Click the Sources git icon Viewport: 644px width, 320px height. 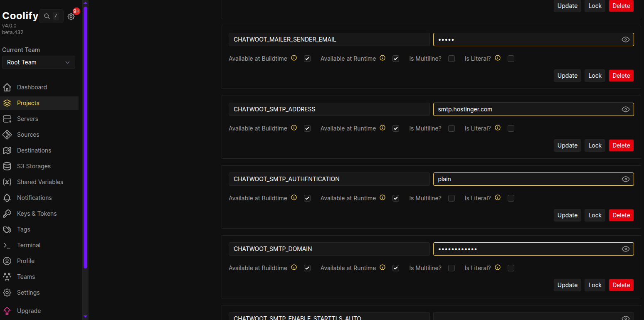pos(7,135)
